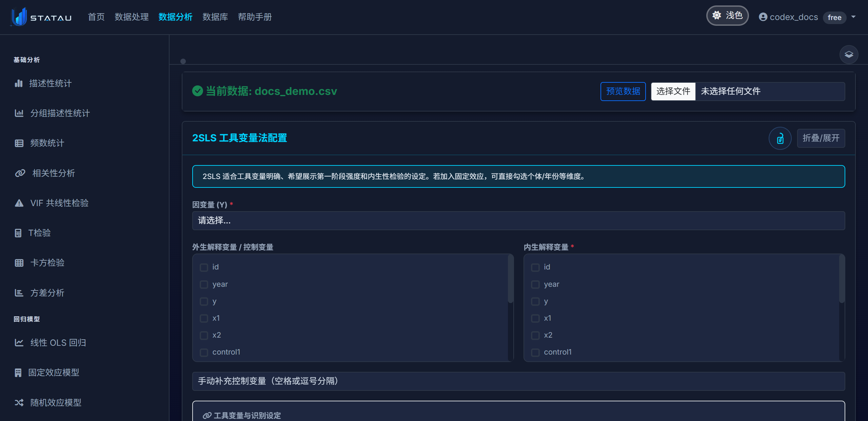Open 数据分析 in top navigation
868x421 pixels.
tap(175, 17)
